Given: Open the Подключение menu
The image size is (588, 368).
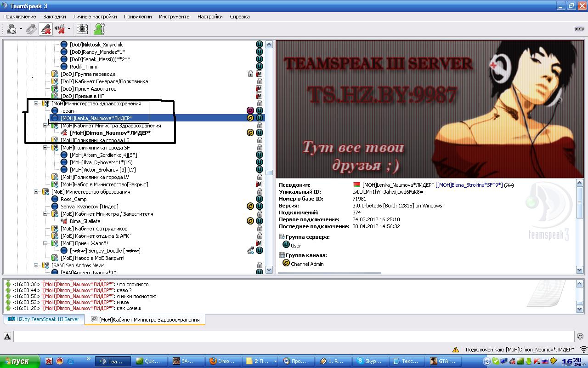Looking at the screenshot, I should click(x=20, y=17).
